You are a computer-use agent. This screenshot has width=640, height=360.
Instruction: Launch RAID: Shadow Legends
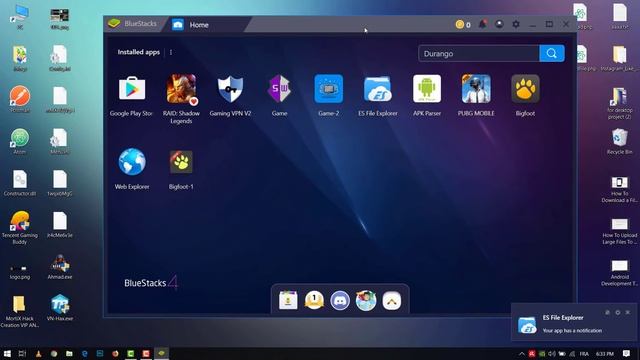[x=181, y=89]
